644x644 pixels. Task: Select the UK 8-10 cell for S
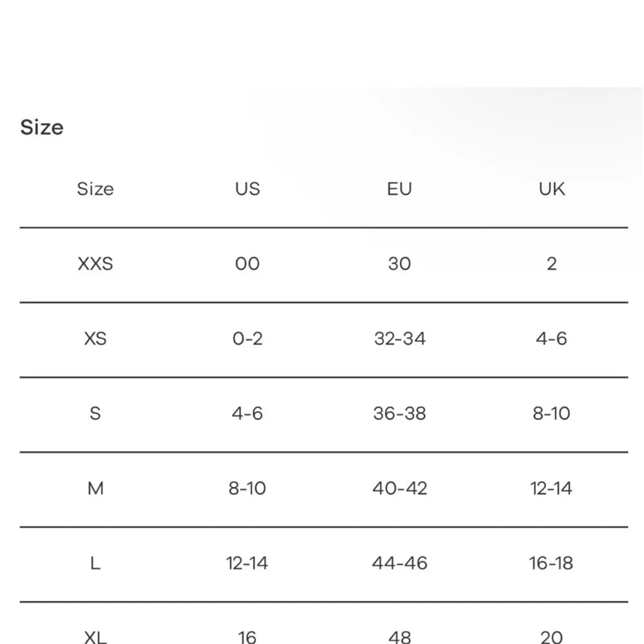pyautogui.click(x=551, y=413)
